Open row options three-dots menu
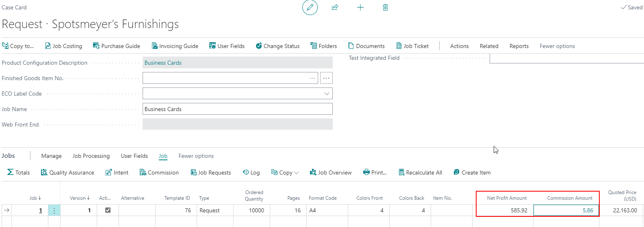The height and width of the screenshot is (227, 644). pyautogui.click(x=54, y=210)
